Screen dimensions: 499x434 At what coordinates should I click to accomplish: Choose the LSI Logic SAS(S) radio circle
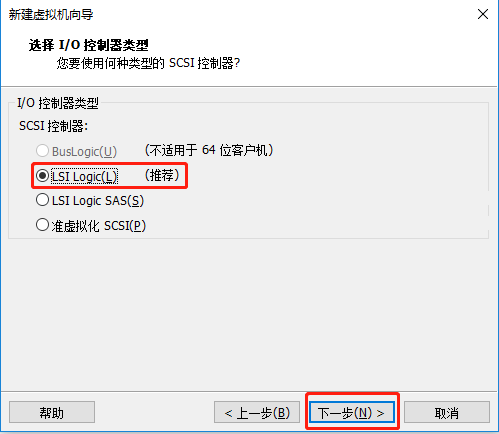coord(42,200)
